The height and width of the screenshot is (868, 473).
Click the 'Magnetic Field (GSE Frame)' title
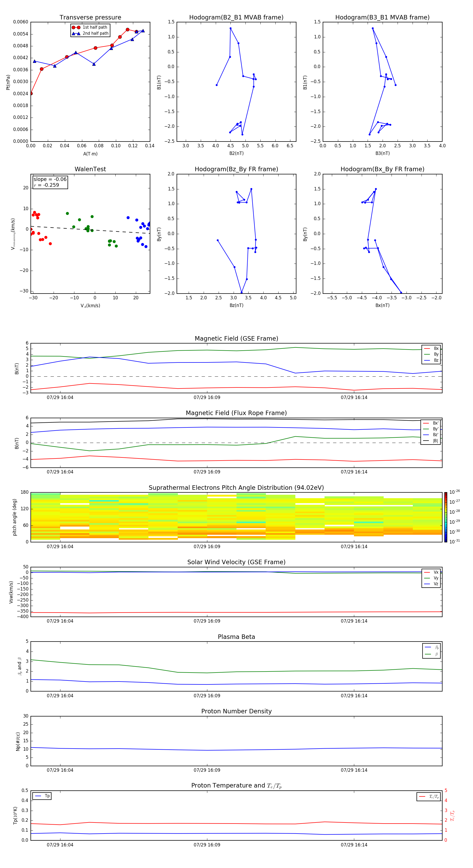pos(236,339)
